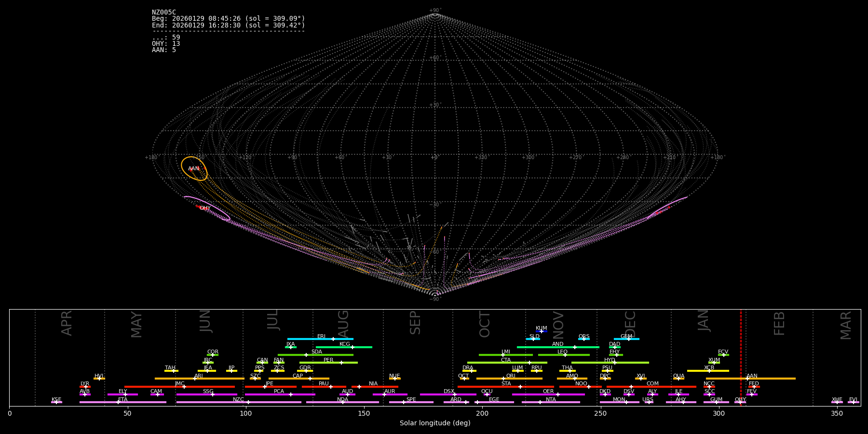Click the SSG shower label
This screenshot has width=868, height=434.
[x=208, y=392]
